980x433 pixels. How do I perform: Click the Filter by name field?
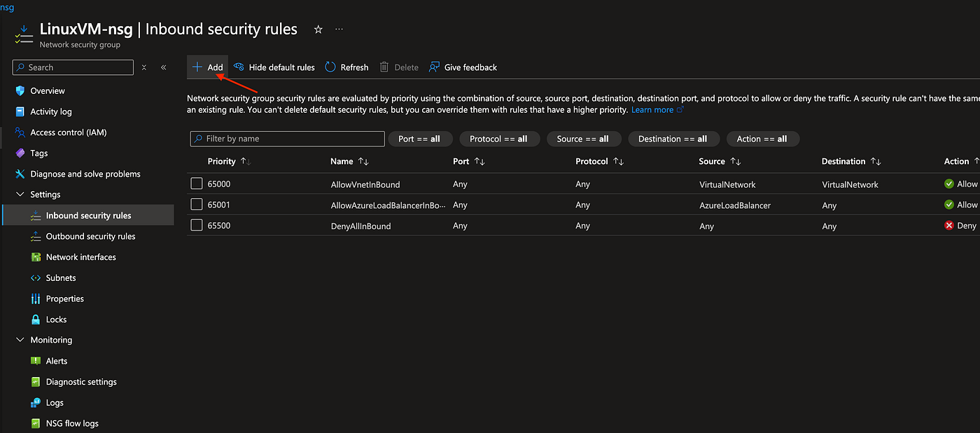click(x=287, y=139)
